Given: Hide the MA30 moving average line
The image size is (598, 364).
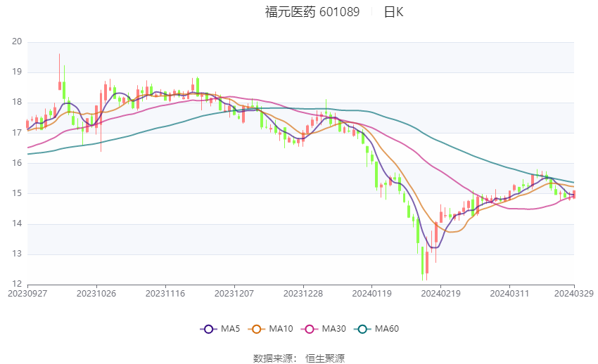Looking at the screenshot, I should (307, 328).
